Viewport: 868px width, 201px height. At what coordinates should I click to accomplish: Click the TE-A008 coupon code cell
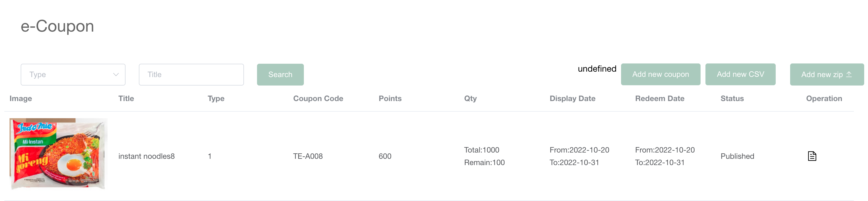pyautogui.click(x=308, y=156)
